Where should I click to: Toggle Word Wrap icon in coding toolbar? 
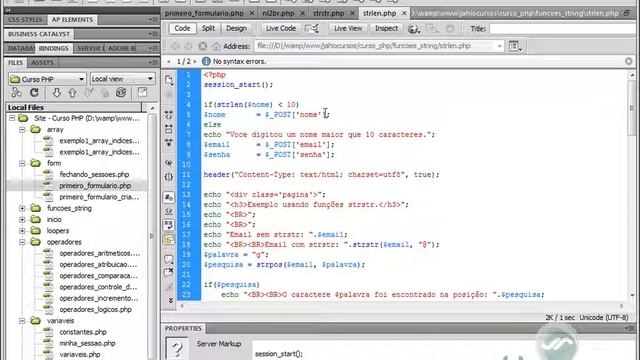coord(169,225)
